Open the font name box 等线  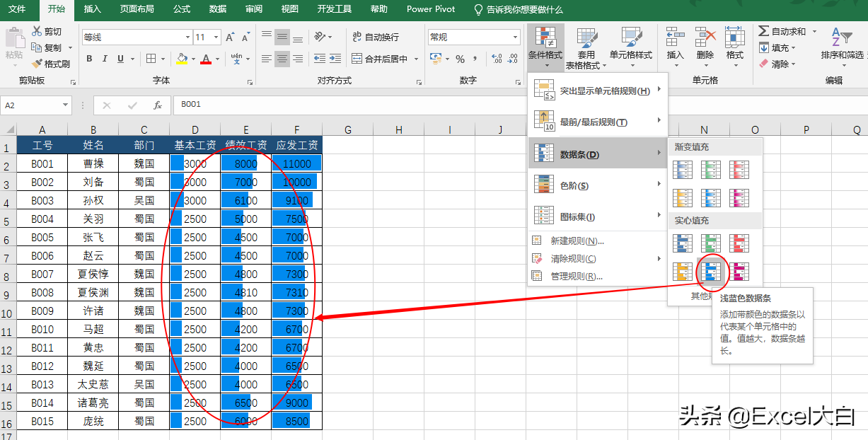pyautogui.click(x=137, y=37)
